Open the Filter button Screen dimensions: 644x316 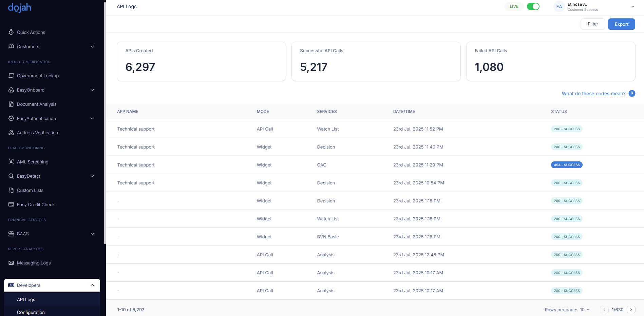pyautogui.click(x=592, y=24)
